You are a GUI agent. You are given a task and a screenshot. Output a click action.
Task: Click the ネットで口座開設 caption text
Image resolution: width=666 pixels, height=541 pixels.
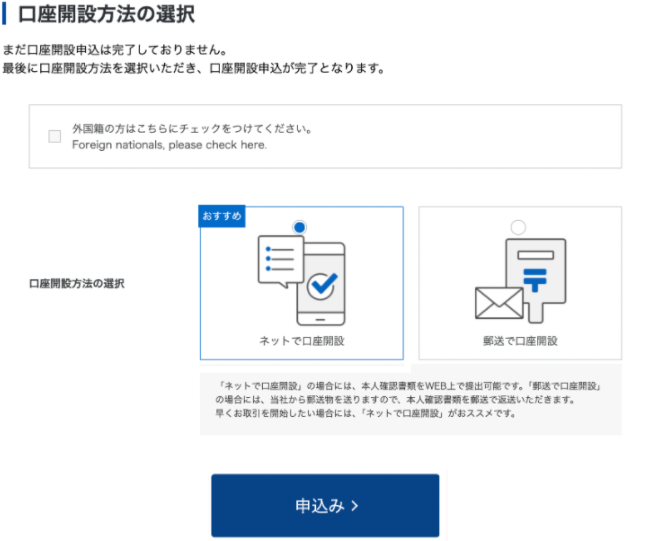(x=301, y=341)
